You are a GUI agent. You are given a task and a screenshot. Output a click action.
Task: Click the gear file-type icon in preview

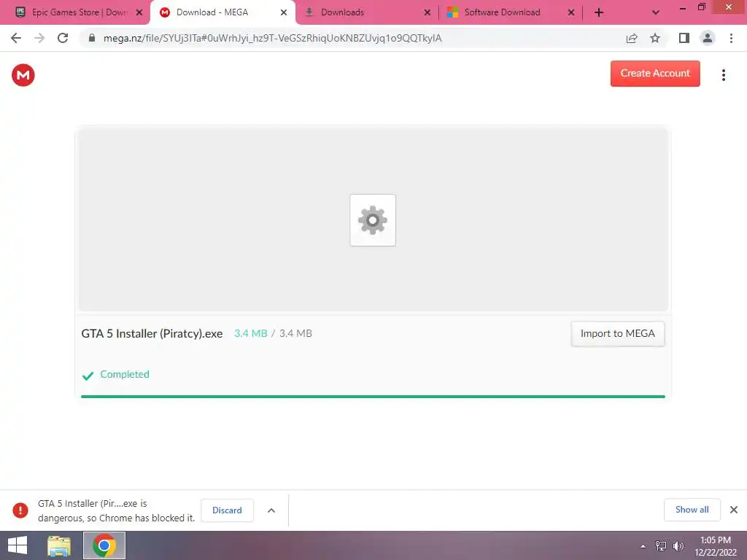pos(373,220)
